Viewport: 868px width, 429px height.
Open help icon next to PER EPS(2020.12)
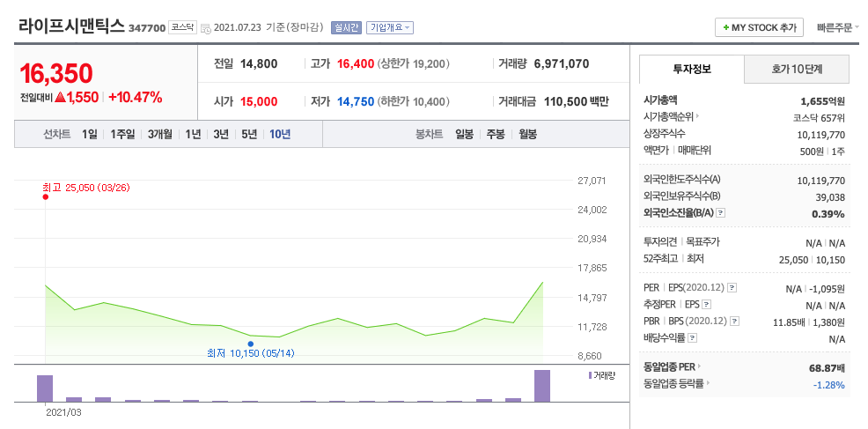[732, 288]
